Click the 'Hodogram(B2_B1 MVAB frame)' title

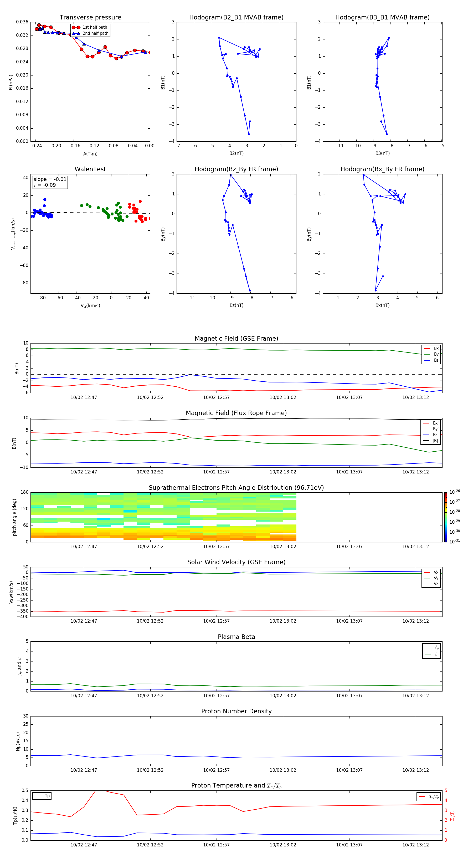[236, 18]
